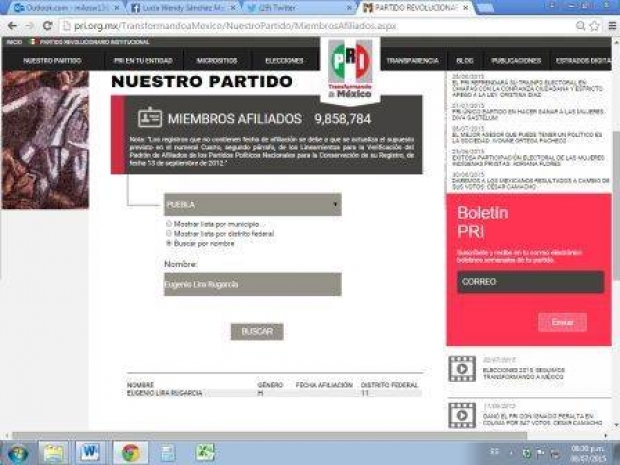Open File Explorer from the taskbar
620x465 pixels.
(54, 452)
